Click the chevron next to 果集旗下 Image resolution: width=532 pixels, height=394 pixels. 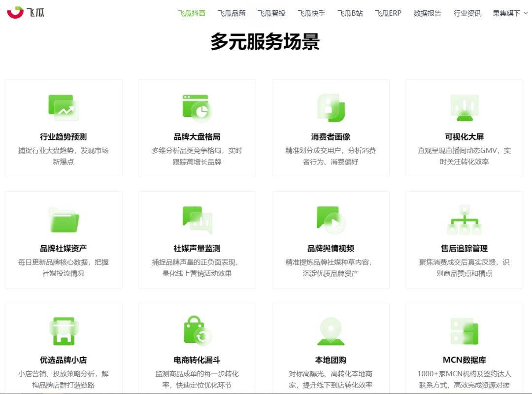(x=526, y=13)
